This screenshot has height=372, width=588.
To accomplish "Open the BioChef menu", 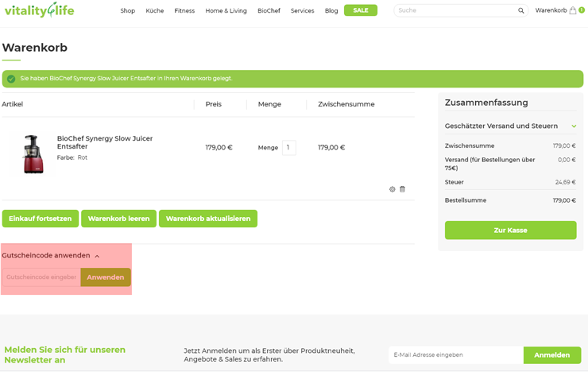I will point(269,10).
